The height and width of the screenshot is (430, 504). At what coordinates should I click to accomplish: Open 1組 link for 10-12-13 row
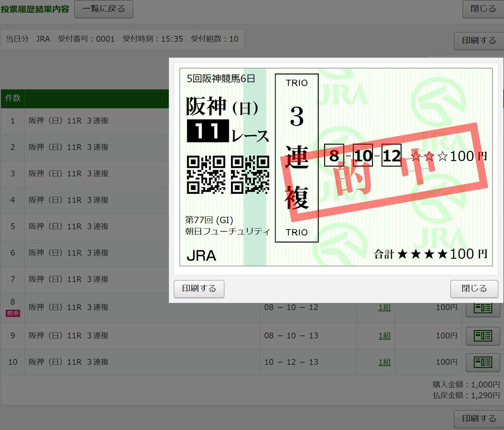point(384,362)
